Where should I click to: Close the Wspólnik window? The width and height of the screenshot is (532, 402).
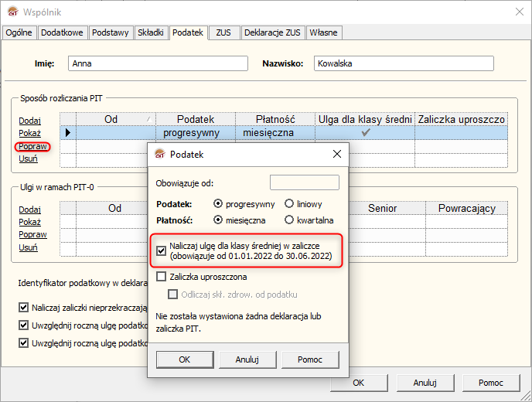point(520,12)
